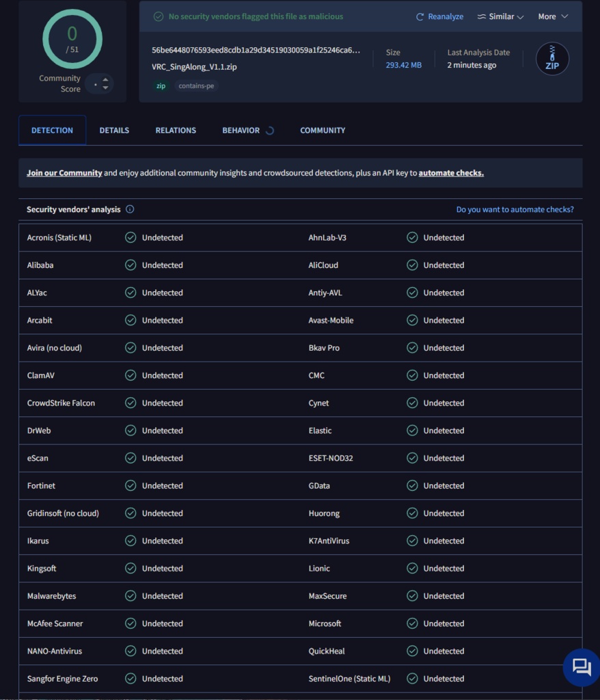This screenshot has width=600, height=700.
Task: Follow the automate checks link in banner
Action: [451, 173]
